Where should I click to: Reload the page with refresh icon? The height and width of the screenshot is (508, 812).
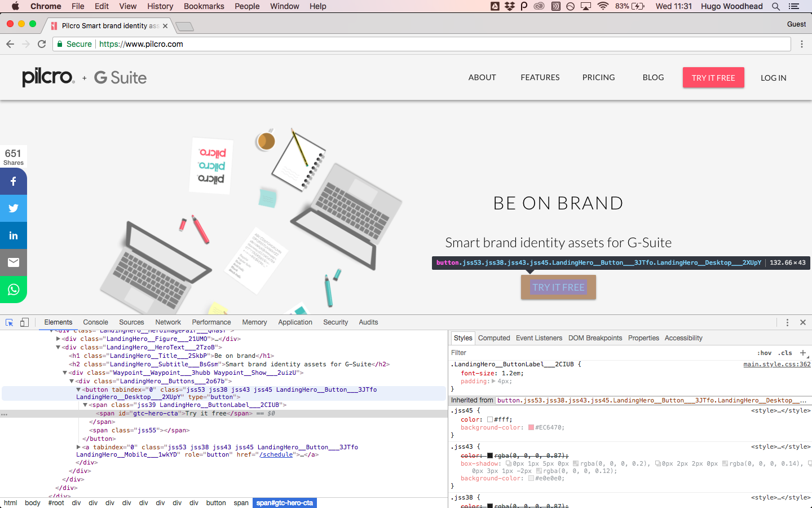[42, 44]
